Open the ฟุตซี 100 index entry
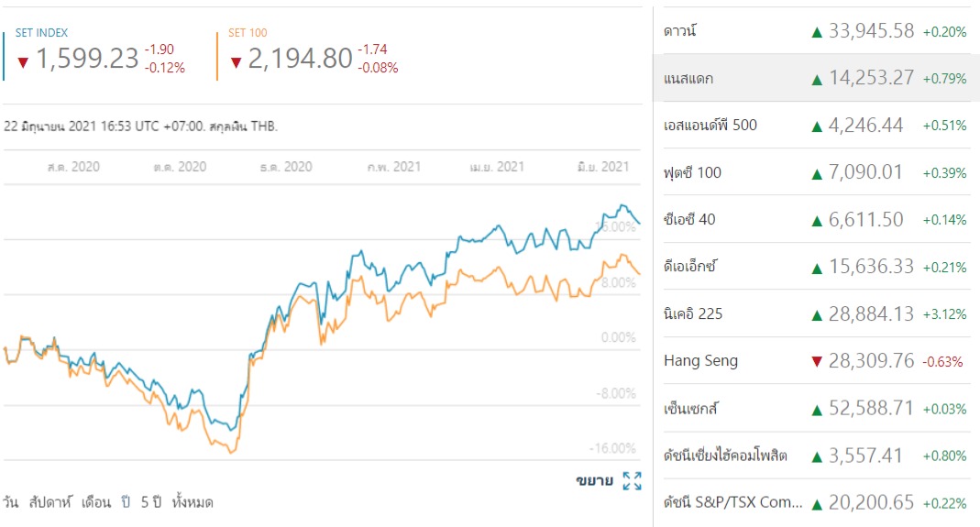Image resolution: width=980 pixels, height=527 pixels. (692, 172)
